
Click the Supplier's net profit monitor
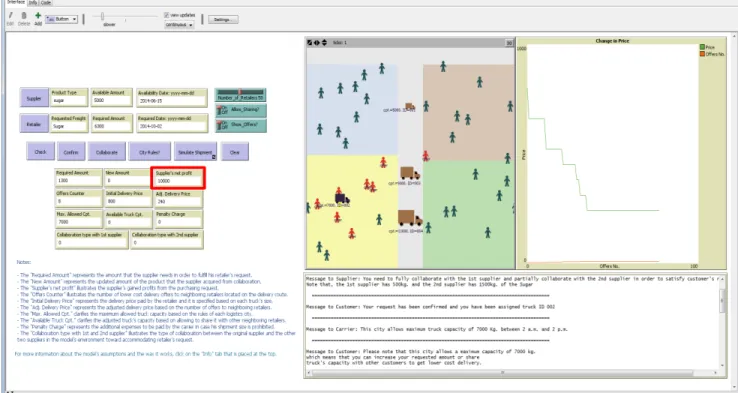[x=178, y=177]
